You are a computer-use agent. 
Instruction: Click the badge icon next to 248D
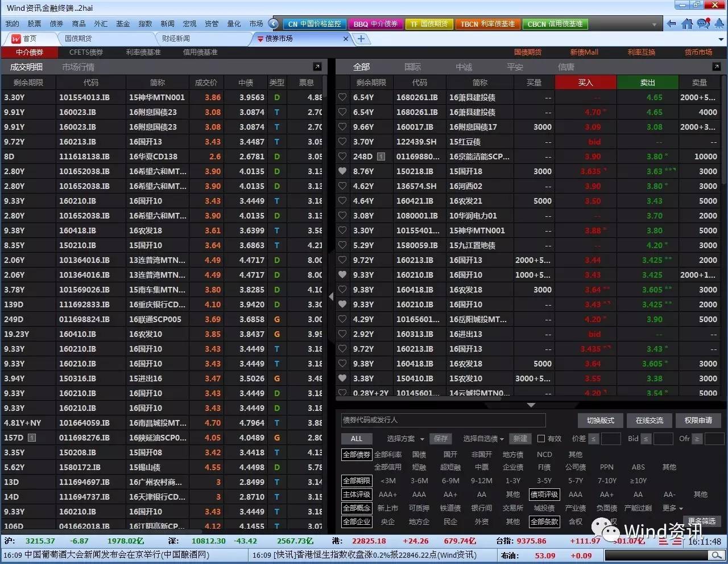click(381, 157)
